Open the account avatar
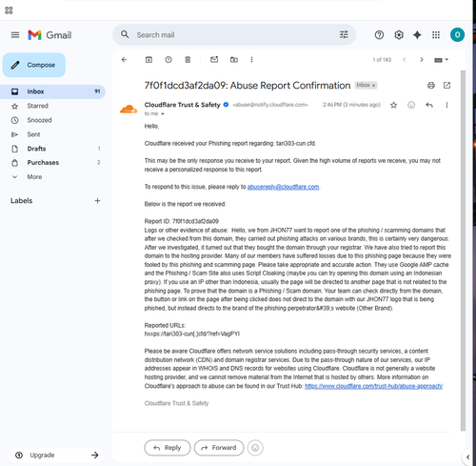 pyautogui.click(x=457, y=34)
